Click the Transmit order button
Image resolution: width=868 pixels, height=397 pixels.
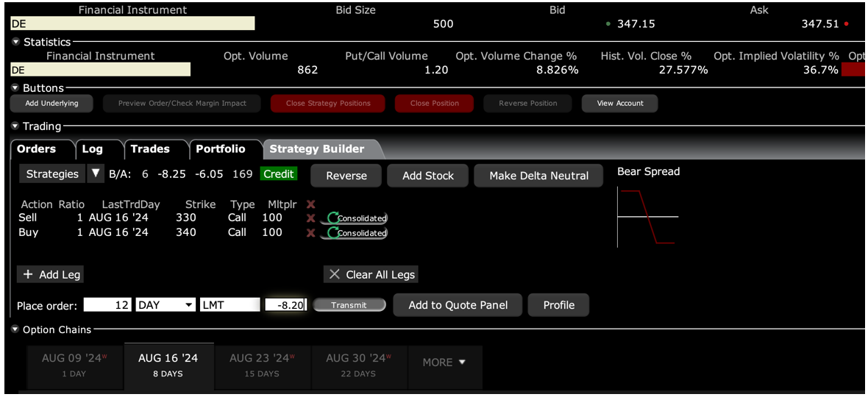point(349,305)
